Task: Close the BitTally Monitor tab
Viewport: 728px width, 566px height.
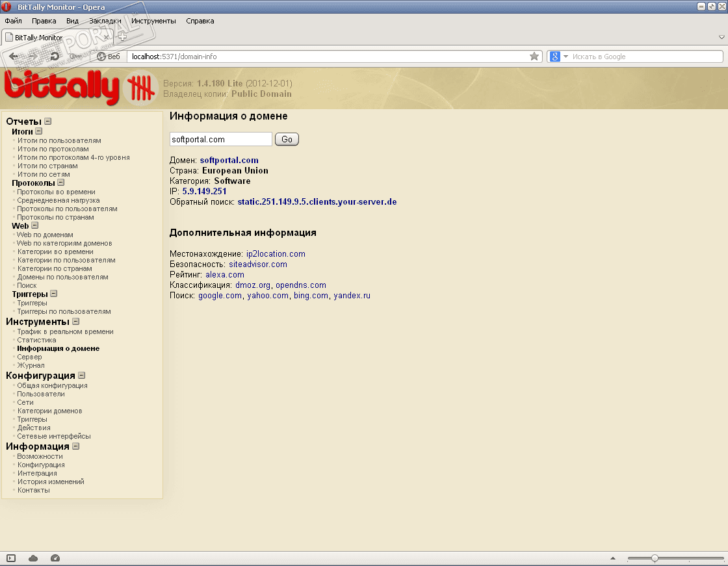Action: tap(107, 37)
